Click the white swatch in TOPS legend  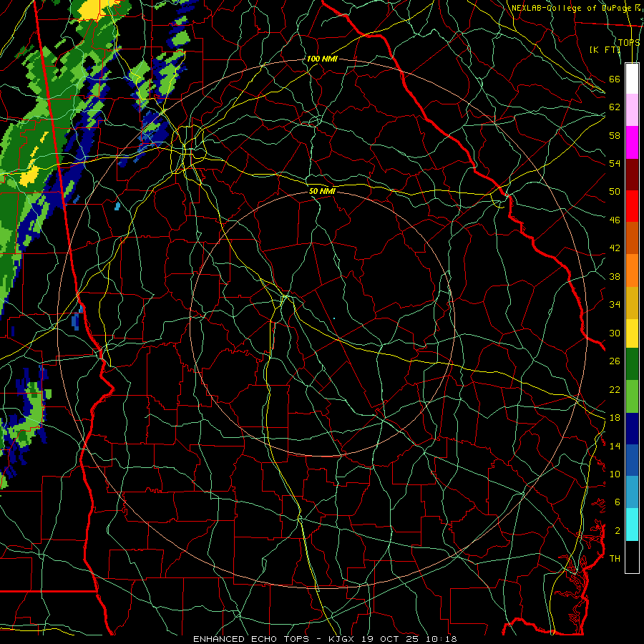pyautogui.click(x=632, y=79)
